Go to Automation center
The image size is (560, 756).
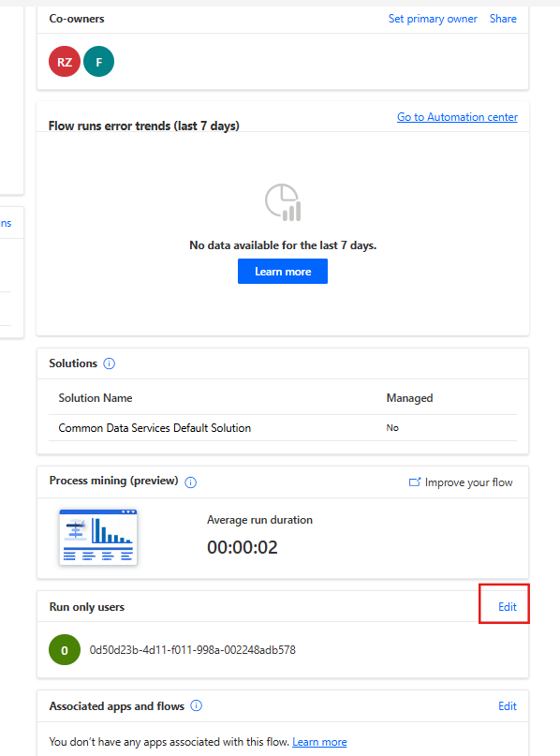click(457, 116)
